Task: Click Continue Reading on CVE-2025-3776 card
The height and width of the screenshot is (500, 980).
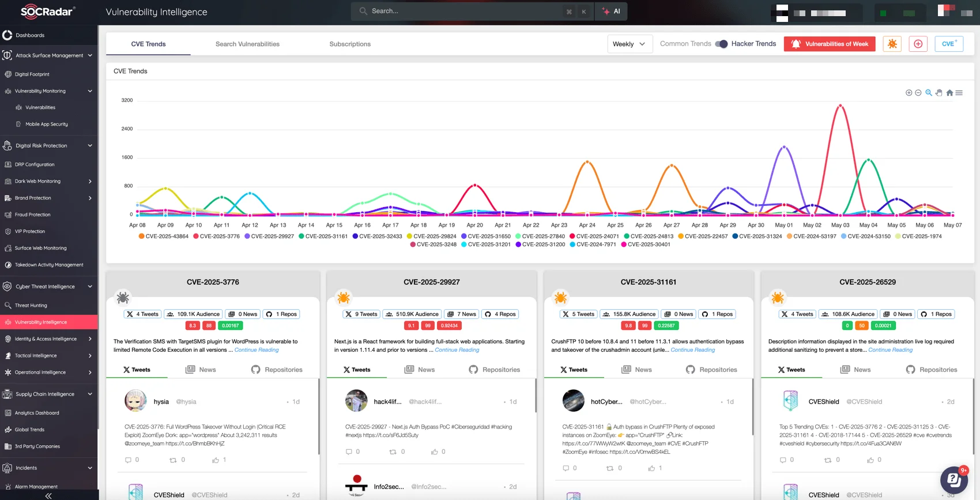Action: pos(257,350)
